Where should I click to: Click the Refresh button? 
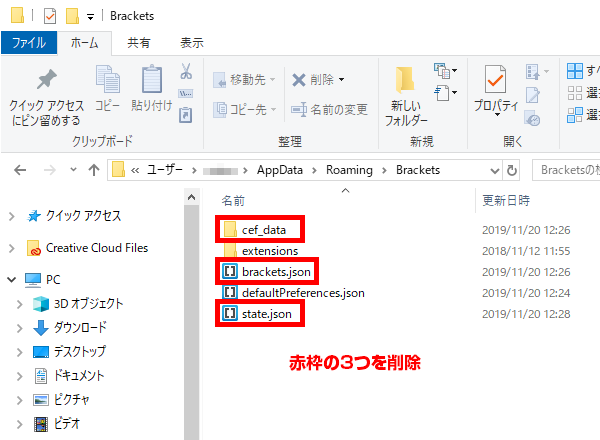(x=512, y=170)
